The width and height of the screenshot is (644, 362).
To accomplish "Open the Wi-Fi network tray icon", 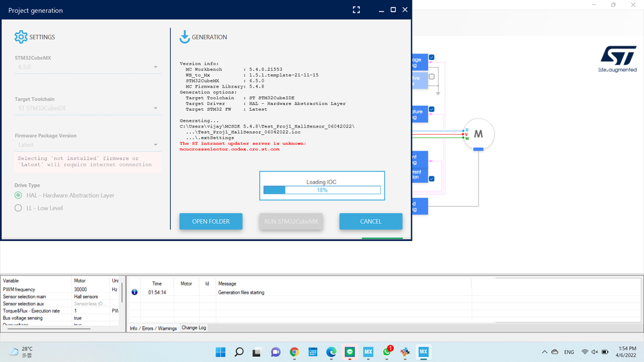I will [585, 352].
